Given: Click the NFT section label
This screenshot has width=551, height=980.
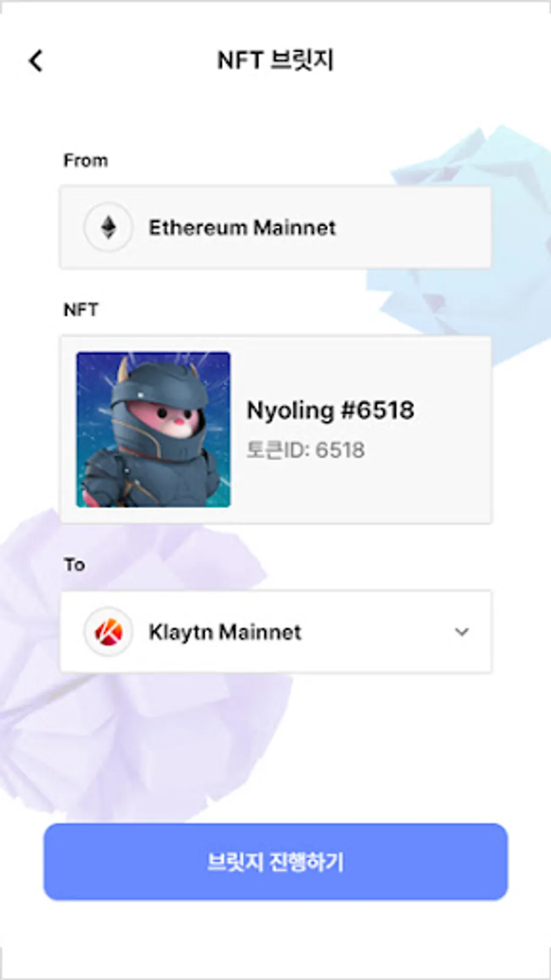Looking at the screenshot, I should tap(81, 309).
